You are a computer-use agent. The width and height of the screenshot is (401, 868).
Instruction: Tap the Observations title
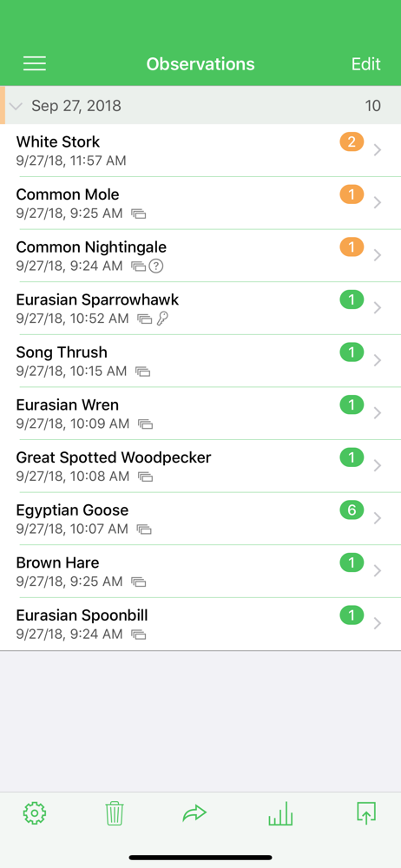[200, 64]
